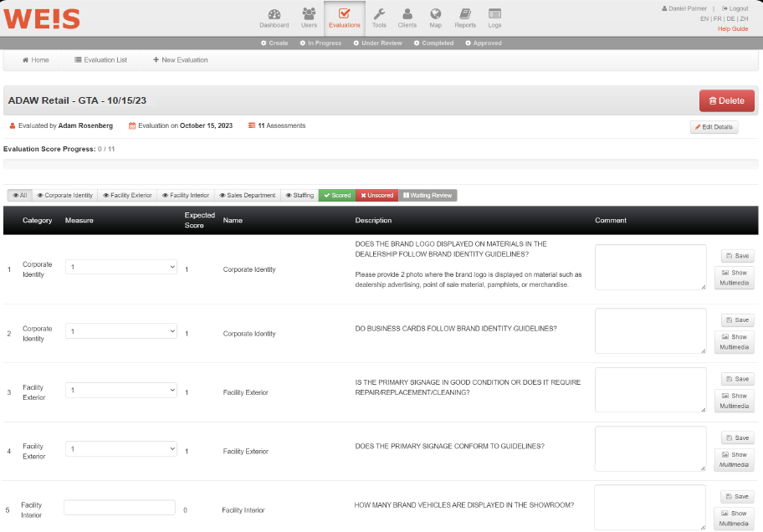Click the Edit Details button
This screenshot has width=763, height=532.
(714, 127)
